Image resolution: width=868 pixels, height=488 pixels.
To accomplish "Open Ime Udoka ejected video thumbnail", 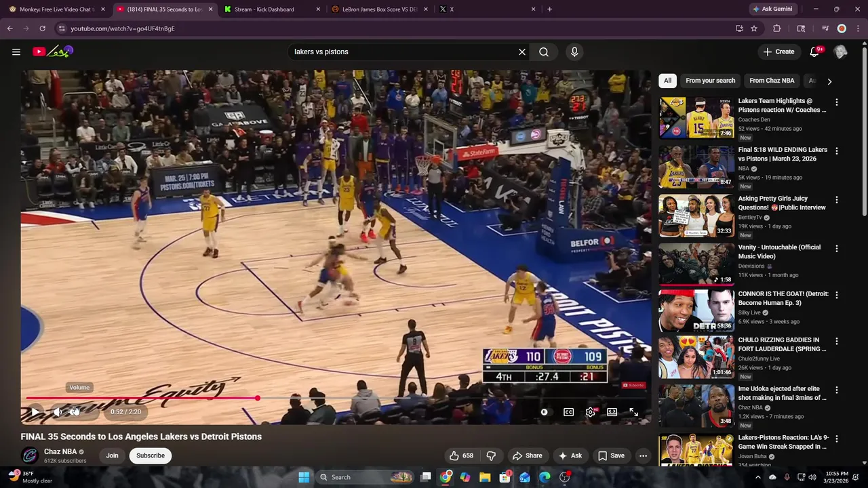I will coord(696,406).
